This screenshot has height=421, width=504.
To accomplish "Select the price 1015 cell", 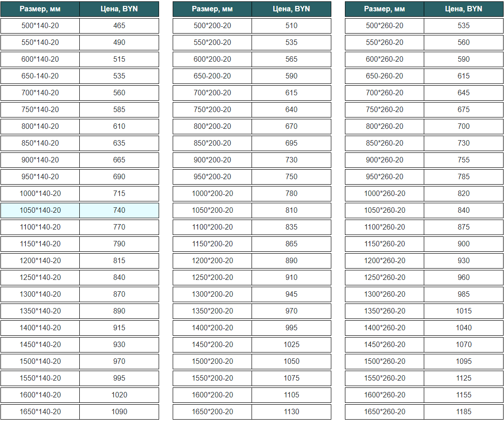I will click(x=464, y=311).
